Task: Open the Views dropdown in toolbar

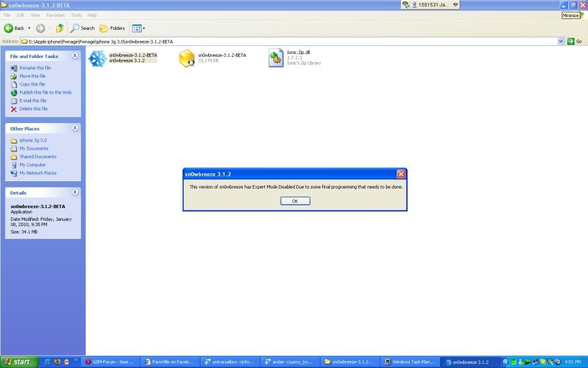Action: [138, 28]
